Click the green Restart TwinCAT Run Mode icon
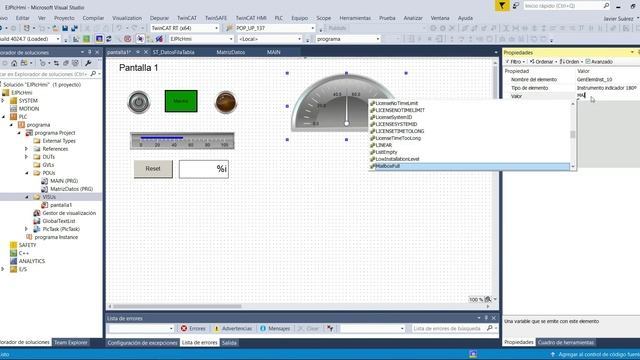Image resolution: width=640 pixels, height=360 pixels. pos(87,39)
